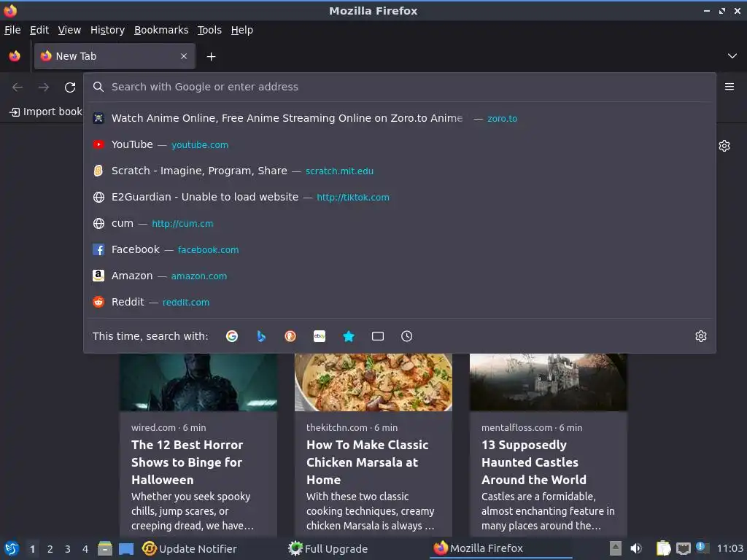Open the horror shows article thumbnail

(x=198, y=382)
